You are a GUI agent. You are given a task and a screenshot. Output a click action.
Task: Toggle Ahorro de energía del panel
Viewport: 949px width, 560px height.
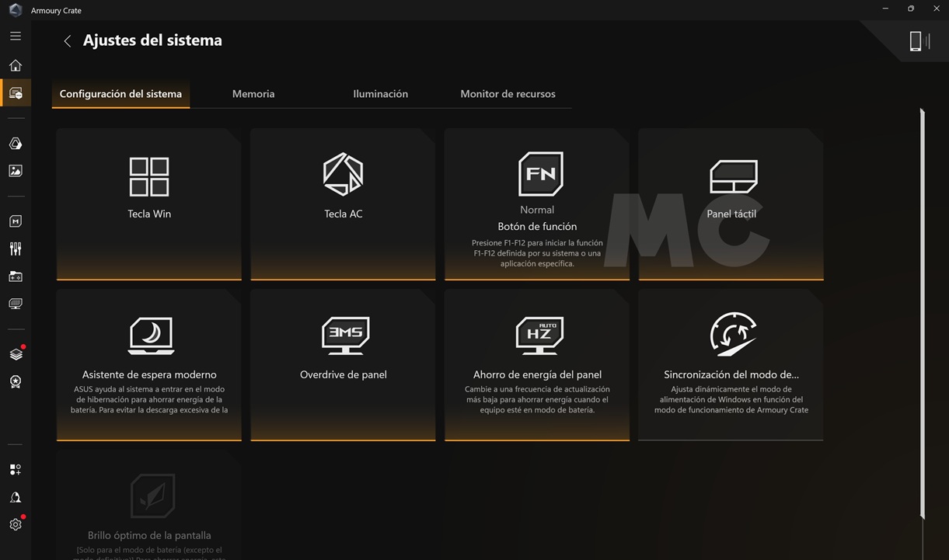[536, 364]
